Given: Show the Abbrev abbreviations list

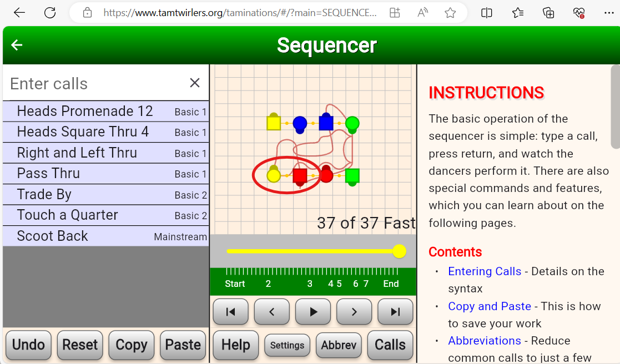Looking at the screenshot, I should [x=339, y=345].
